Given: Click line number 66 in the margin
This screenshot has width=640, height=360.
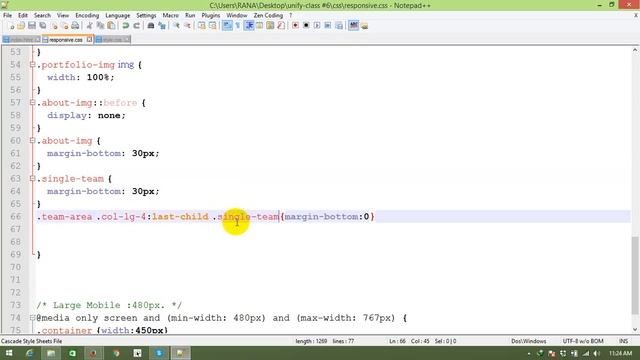Looking at the screenshot, I should tap(16, 216).
